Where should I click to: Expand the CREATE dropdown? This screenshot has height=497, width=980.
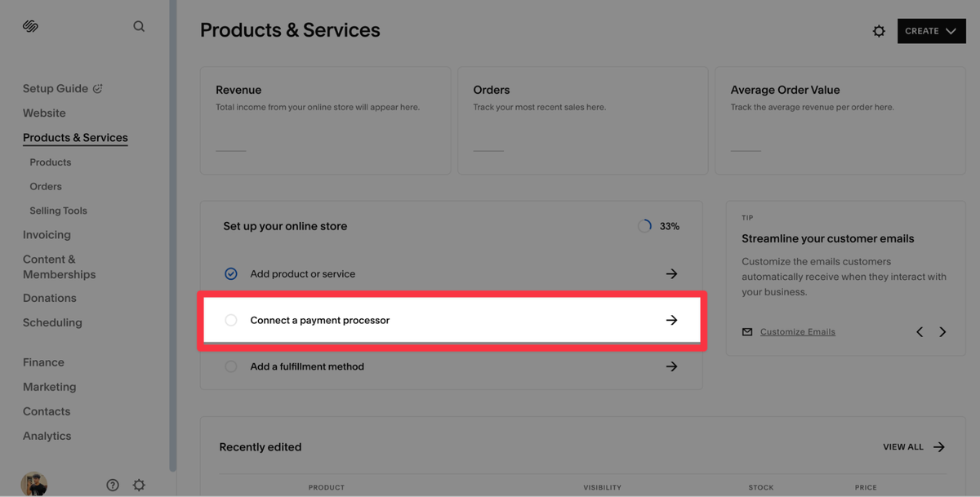pyautogui.click(x=931, y=30)
